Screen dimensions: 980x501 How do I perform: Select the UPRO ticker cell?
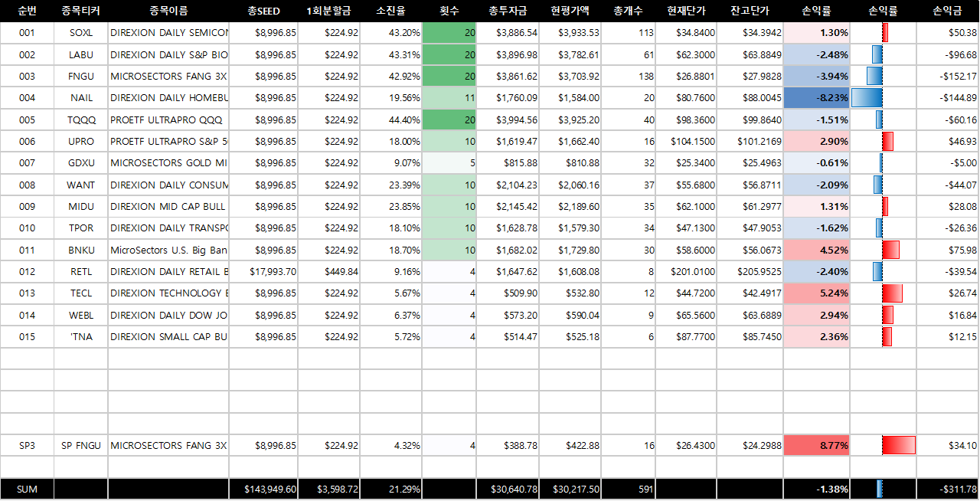pyautogui.click(x=80, y=142)
